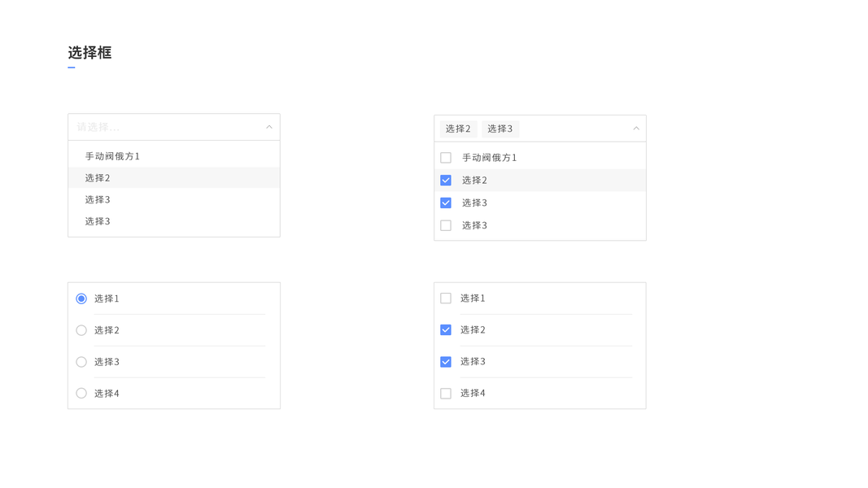Tick the empty "选择3" checkbox in multi-select dropdown
868x488 pixels.
(446, 225)
